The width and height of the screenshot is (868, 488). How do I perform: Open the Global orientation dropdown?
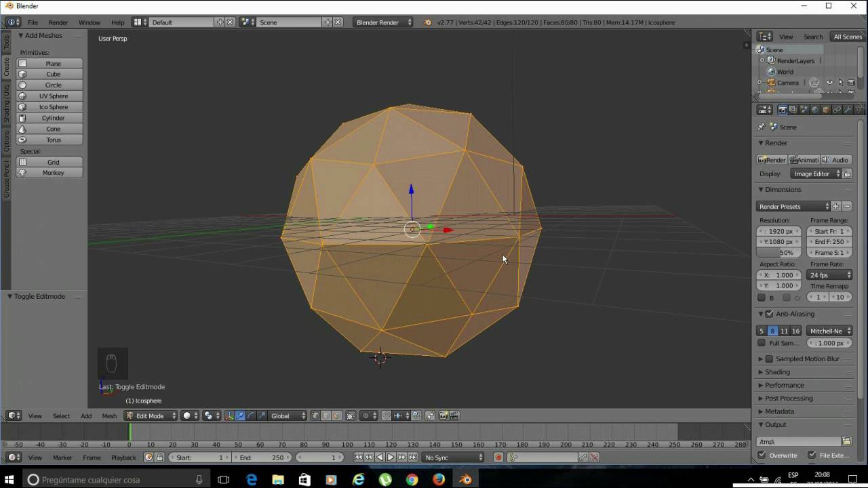pos(288,415)
